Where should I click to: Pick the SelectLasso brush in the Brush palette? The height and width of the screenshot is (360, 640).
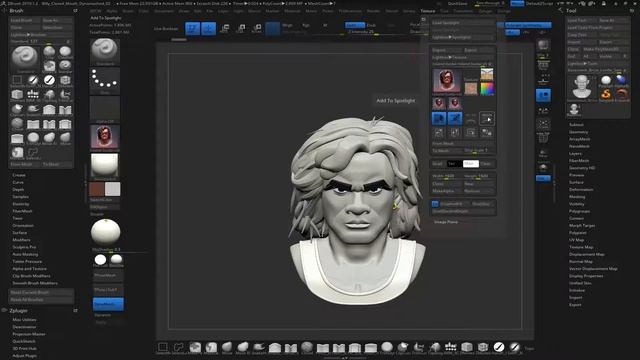click(33, 153)
